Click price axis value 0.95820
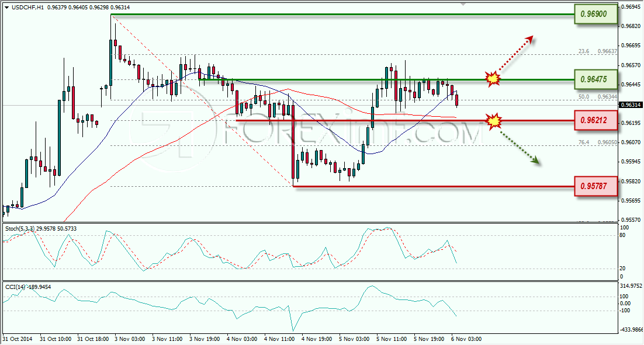This screenshot has height=345, width=644. click(x=631, y=182)
